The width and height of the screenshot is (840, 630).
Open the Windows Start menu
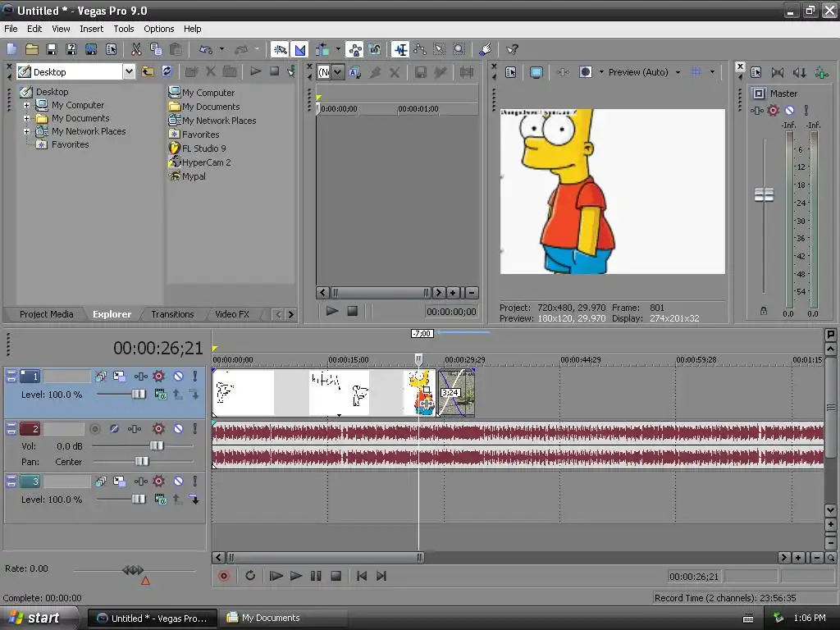[x=38, y=618]
